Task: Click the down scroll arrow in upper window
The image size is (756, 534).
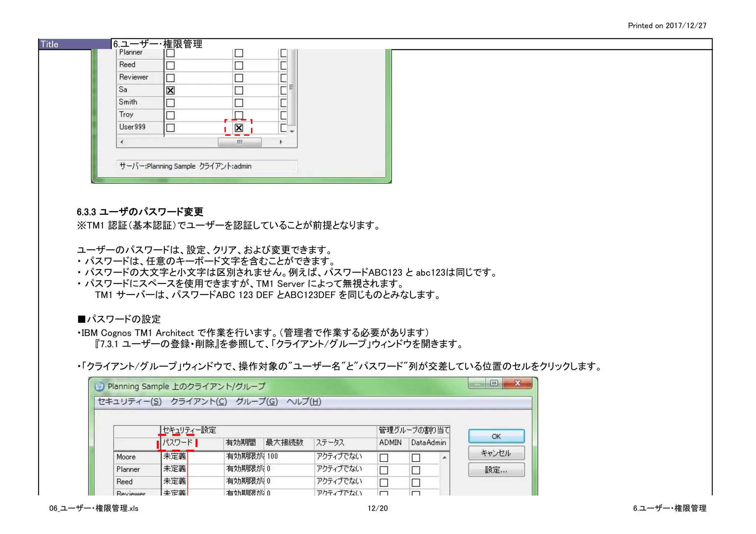Action: pos(292,132)
